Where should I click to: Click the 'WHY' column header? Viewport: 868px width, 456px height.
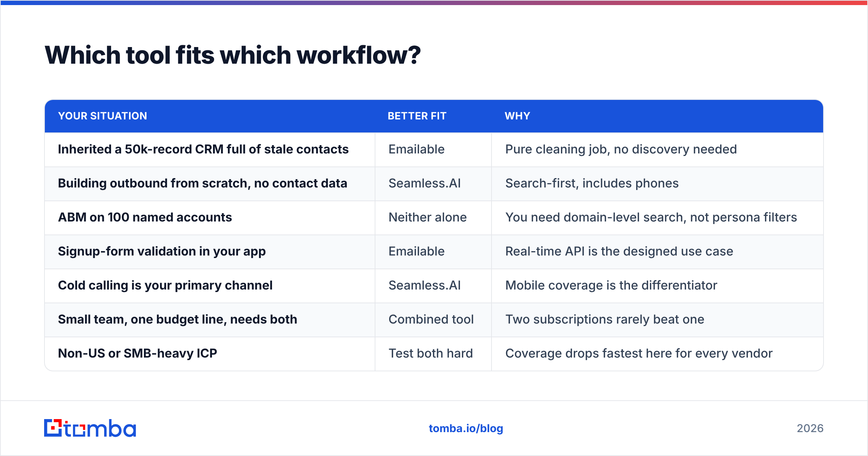click(x=518, y=116)
